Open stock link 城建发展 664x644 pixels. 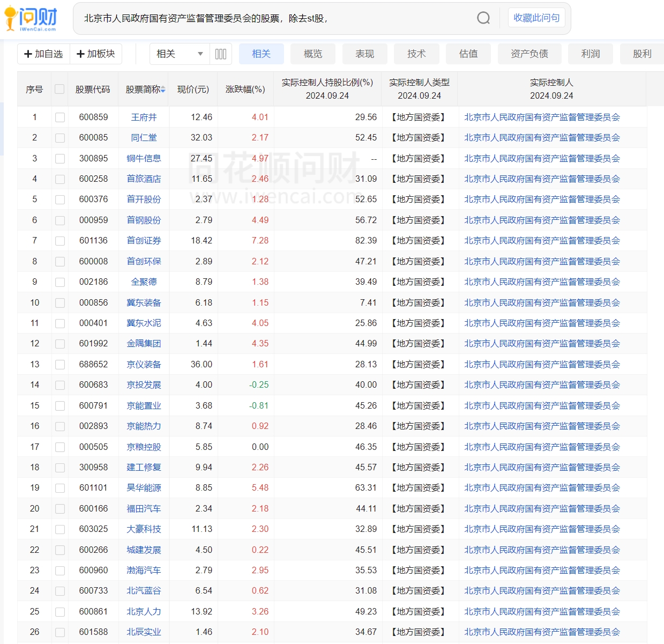[144, 550]
